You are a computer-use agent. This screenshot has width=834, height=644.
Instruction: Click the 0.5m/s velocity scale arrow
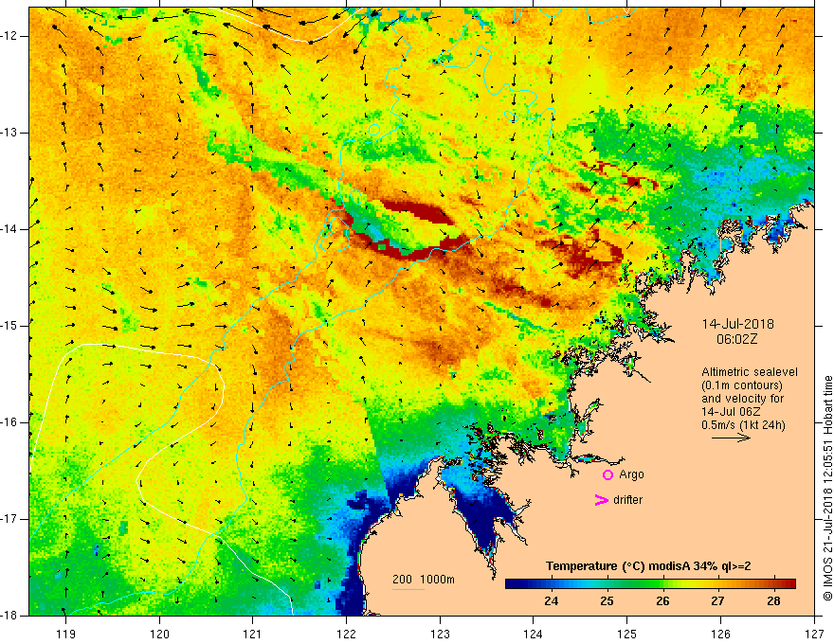731,438
